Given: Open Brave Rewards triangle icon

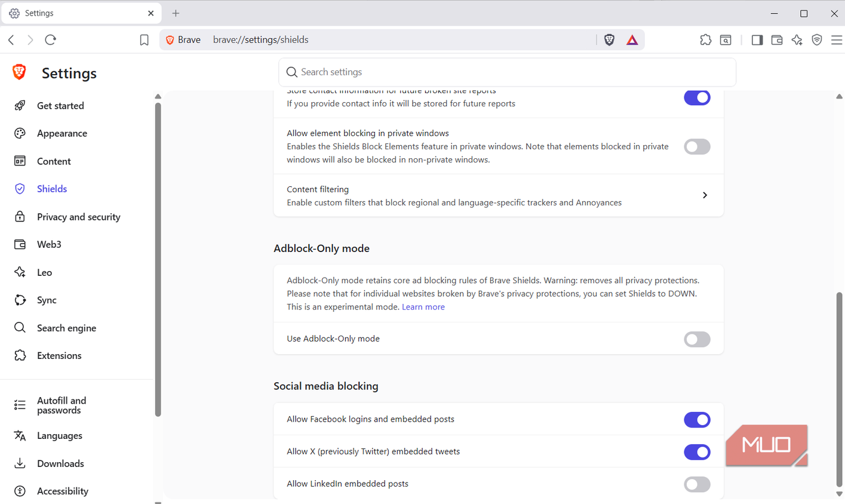Looking at the screenshot, I should (632, 40).
